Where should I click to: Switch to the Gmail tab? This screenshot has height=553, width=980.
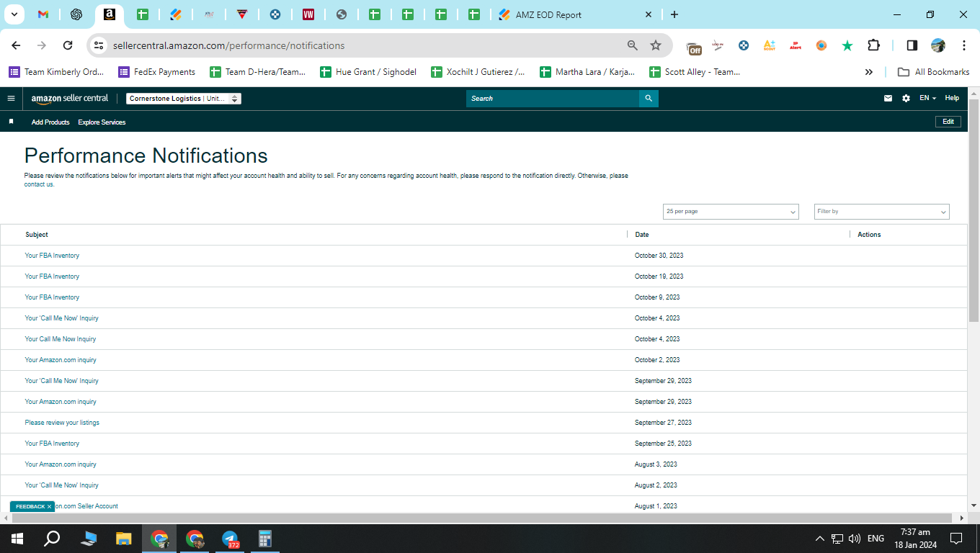pos(43,14)
